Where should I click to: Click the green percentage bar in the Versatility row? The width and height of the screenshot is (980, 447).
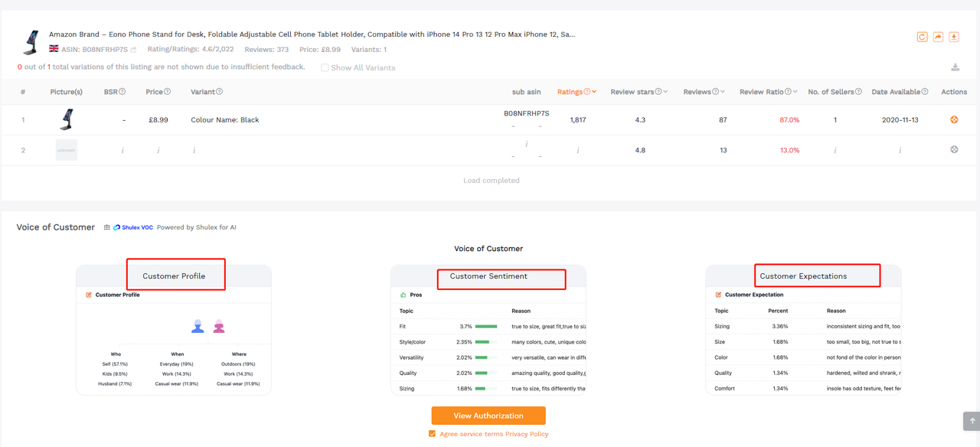coord(482,357)
